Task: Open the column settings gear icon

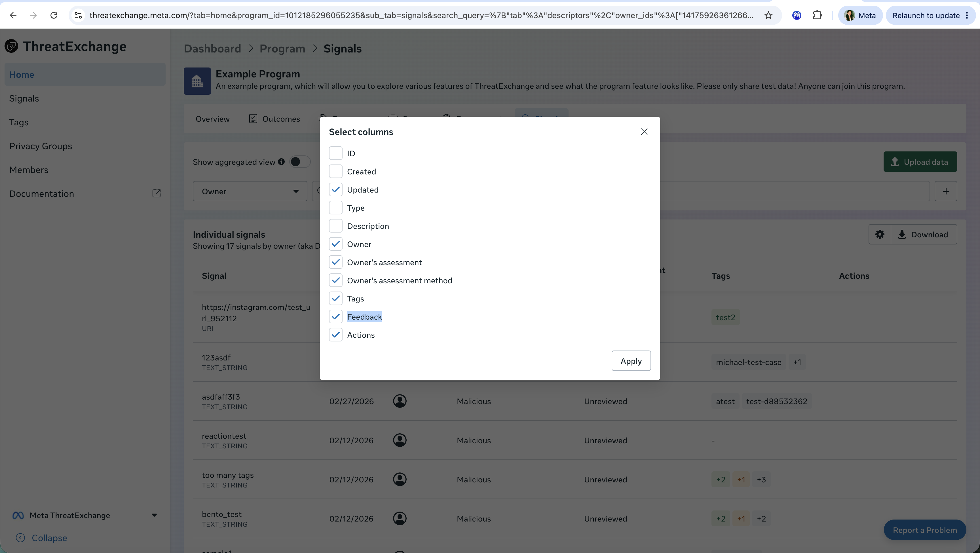Action: click(x=880, y=235)
